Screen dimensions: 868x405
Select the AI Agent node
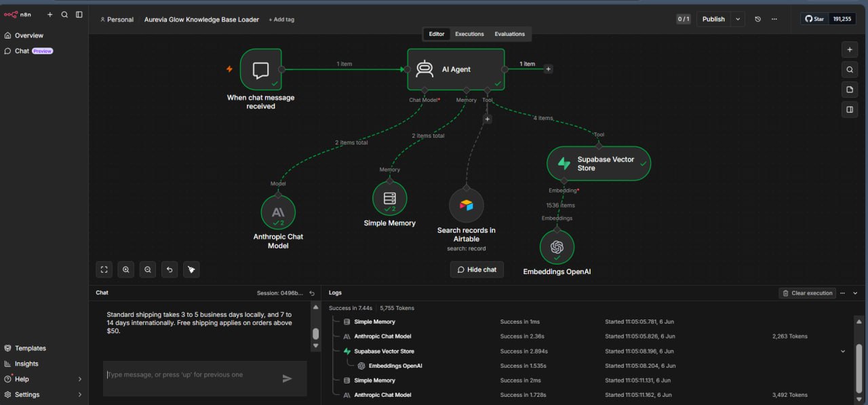[x=456, y=69]
